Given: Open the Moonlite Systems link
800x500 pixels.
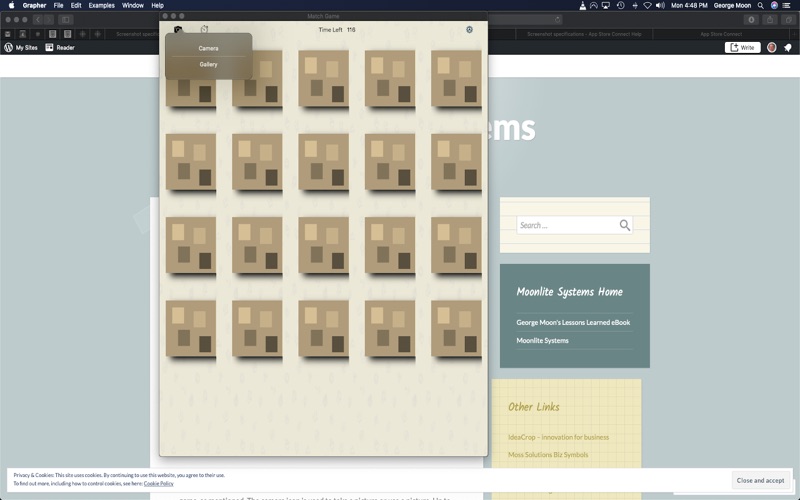Looking at the screenshot, I should (542, 340).
